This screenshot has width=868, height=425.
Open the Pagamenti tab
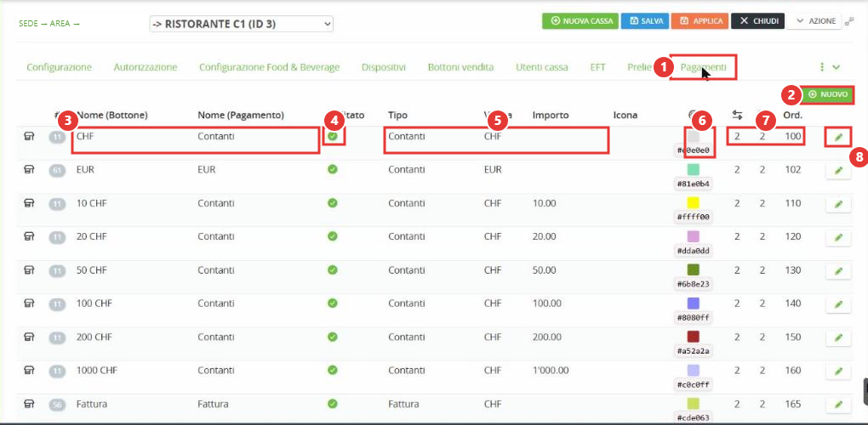(703, 67)
